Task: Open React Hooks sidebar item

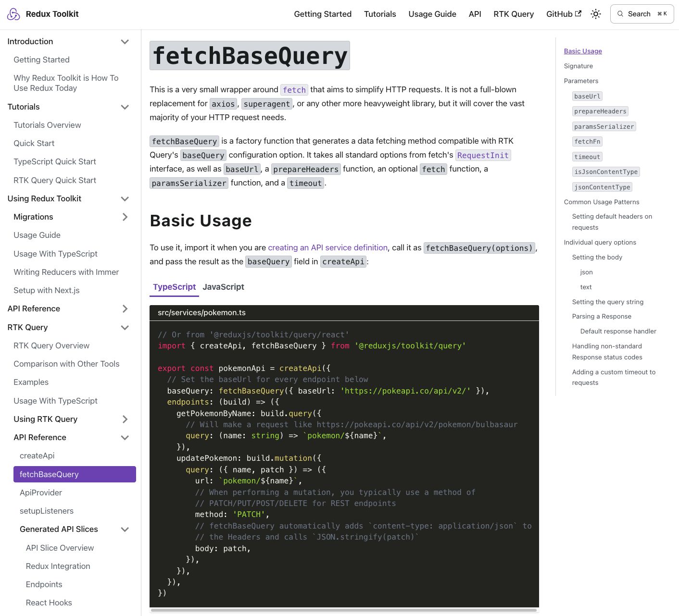Action: (49, 603)
